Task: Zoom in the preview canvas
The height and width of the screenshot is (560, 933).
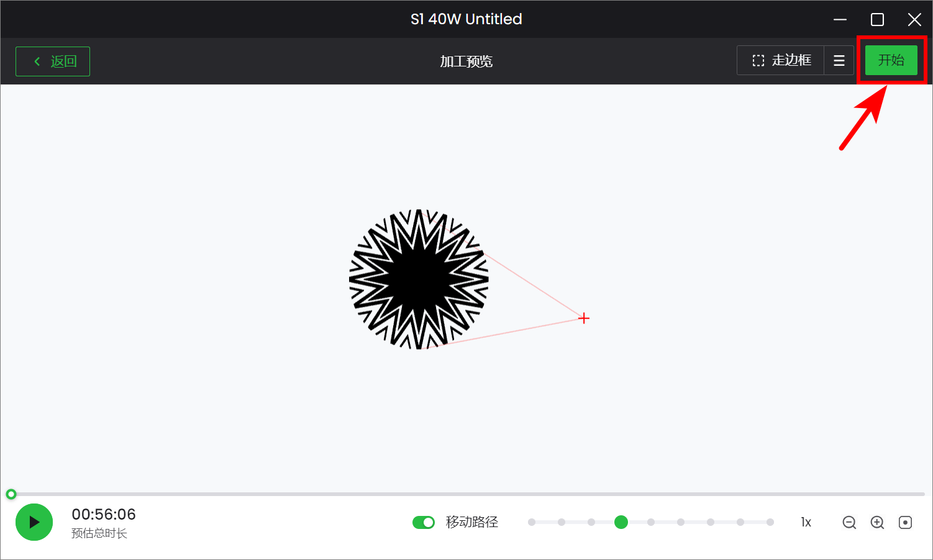Action: 877,523
